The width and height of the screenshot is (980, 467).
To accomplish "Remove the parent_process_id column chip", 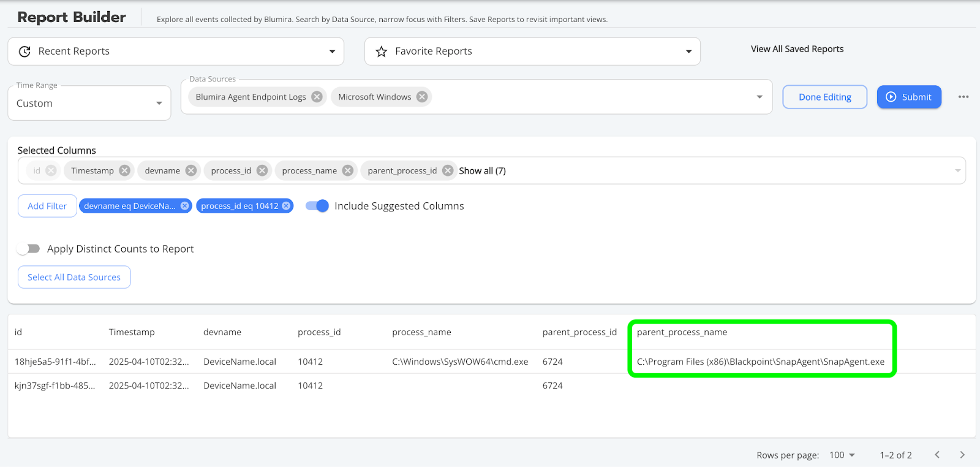I will click(x=448, y=170).
